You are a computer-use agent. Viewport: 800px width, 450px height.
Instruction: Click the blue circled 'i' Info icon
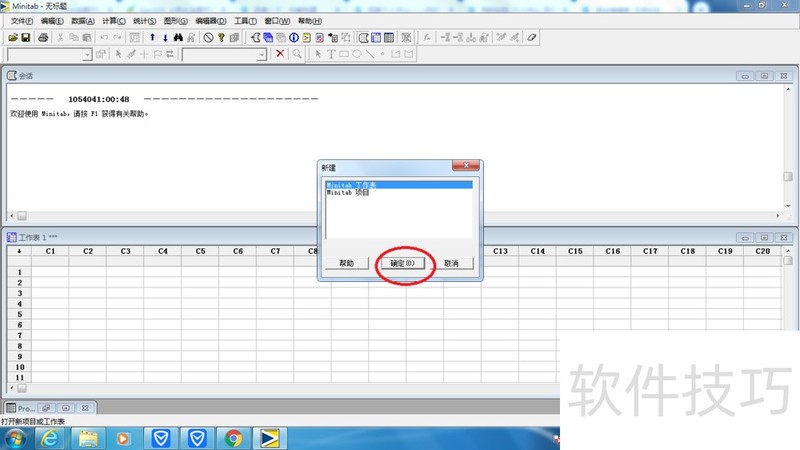click(x=294, y=37)
